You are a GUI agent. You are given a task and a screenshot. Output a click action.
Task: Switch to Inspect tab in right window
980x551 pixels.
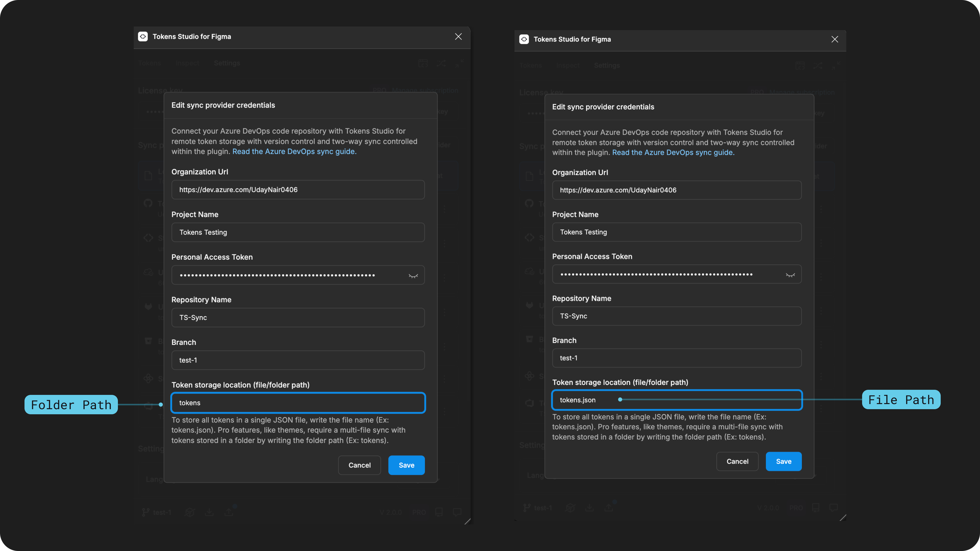click(568, 65)
